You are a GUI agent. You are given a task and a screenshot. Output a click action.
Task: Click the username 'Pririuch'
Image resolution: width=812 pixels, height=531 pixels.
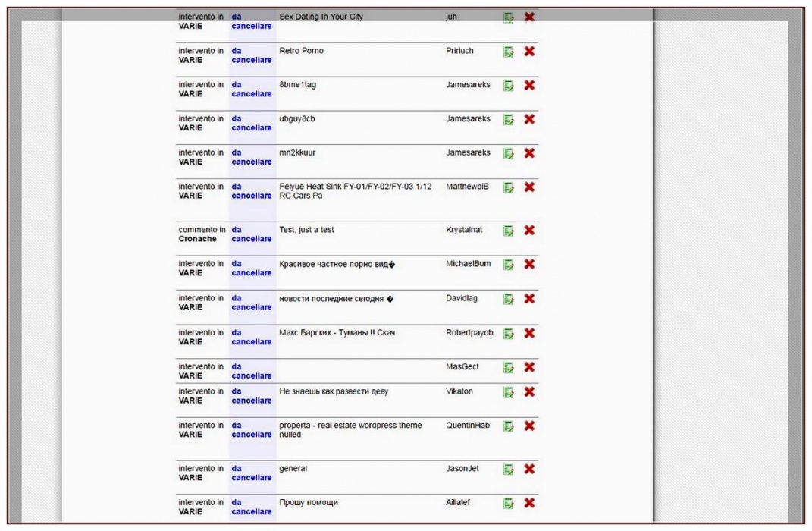[x=460, y=51]
